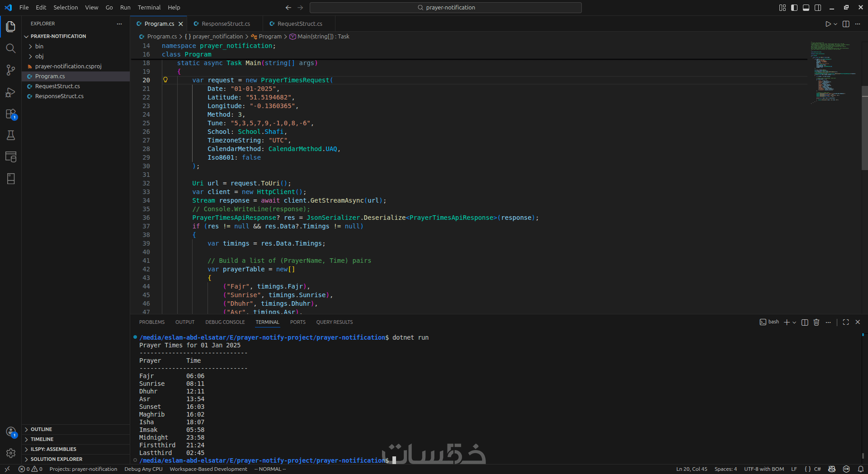
Task: Open the Terminal menu
Action: (x=149, y=7)
